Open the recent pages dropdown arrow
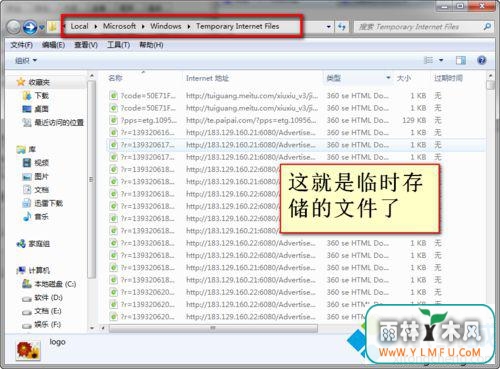 (42, 27)
